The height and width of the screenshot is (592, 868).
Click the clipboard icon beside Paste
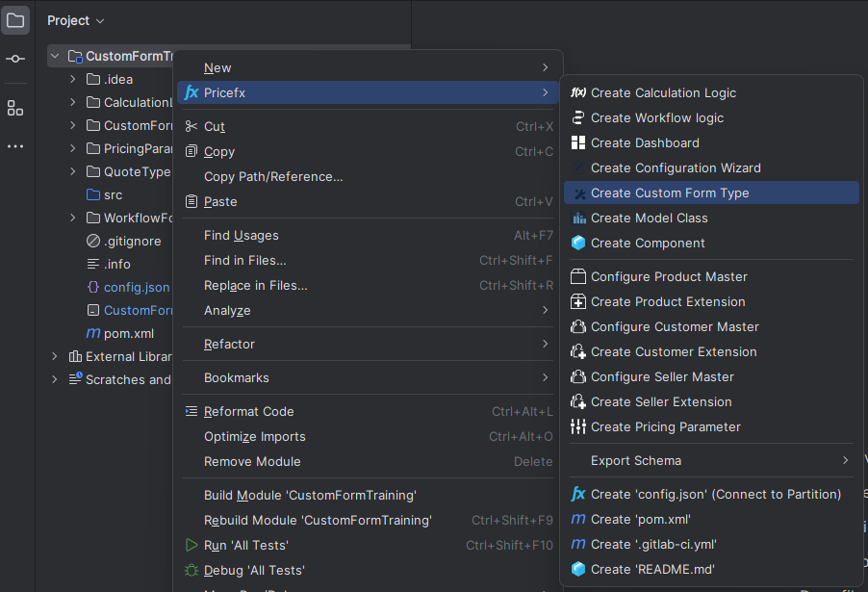pyautogui.click(x=191, y=201)
